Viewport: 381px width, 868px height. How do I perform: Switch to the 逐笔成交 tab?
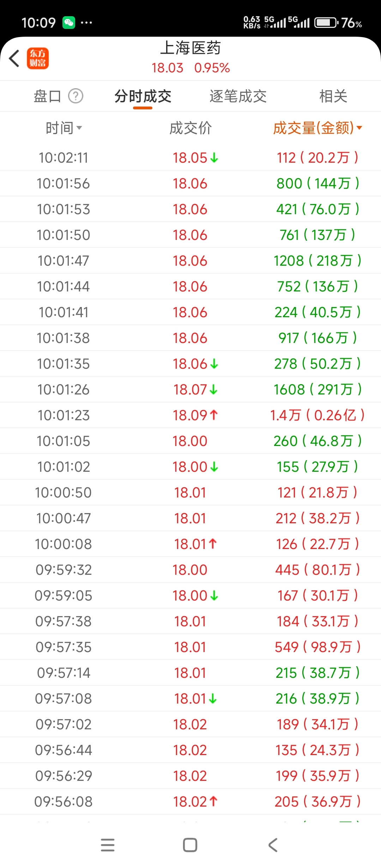[238, 96]
